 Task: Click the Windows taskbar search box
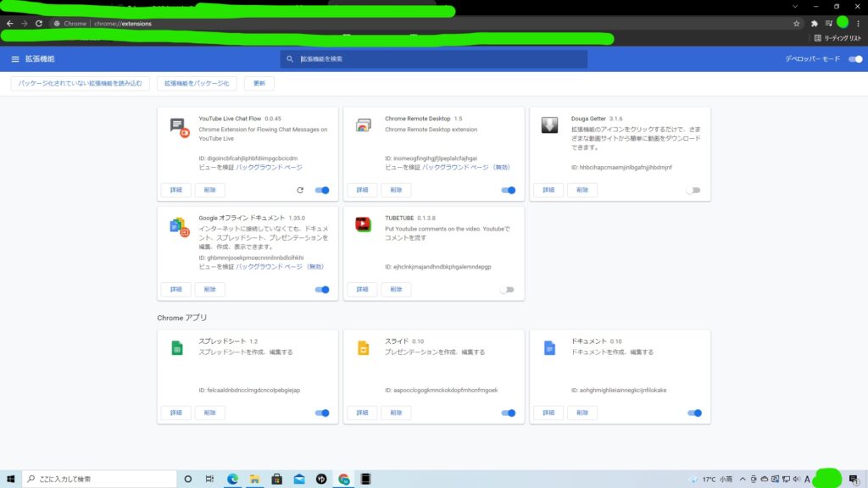coord(100,480)
